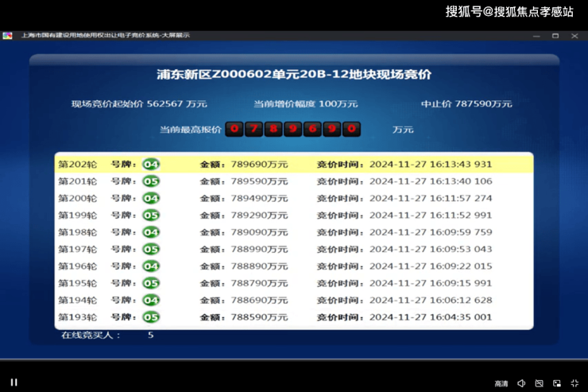The image size is (588, 392).
Task: Select the 第199轮 row label
Action: (x=77, y=215)
